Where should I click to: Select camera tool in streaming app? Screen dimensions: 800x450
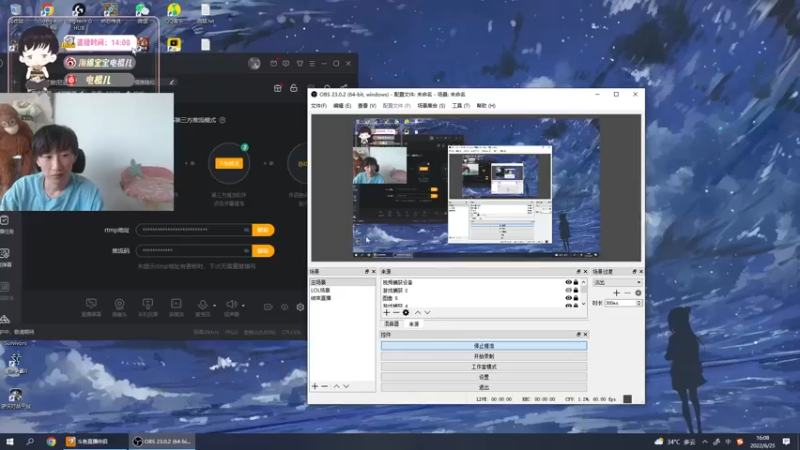119,307
